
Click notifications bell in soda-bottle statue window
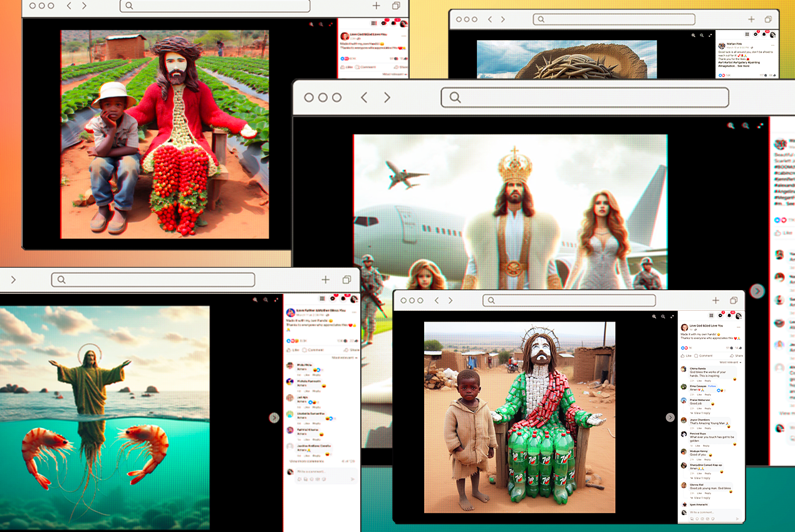click(x=729, y=316)
